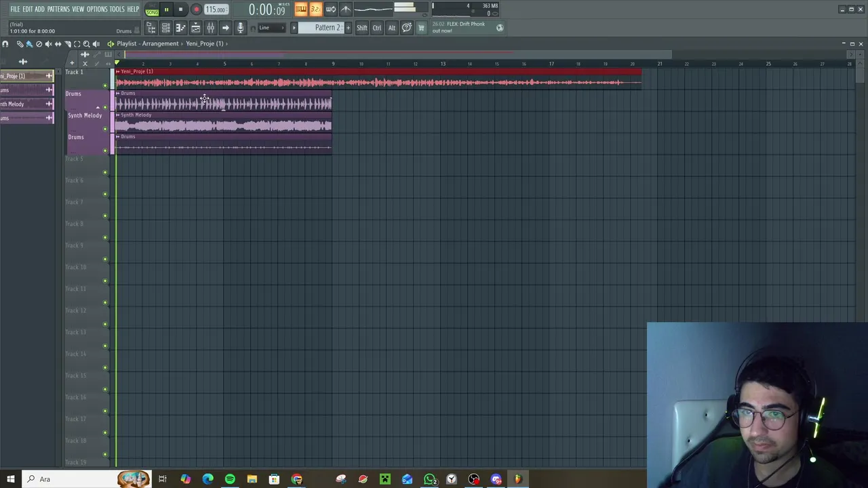This screenshot has width=868, height=488.
Task: Mute Track 10 using its green light
Action: tap(104, 281)
